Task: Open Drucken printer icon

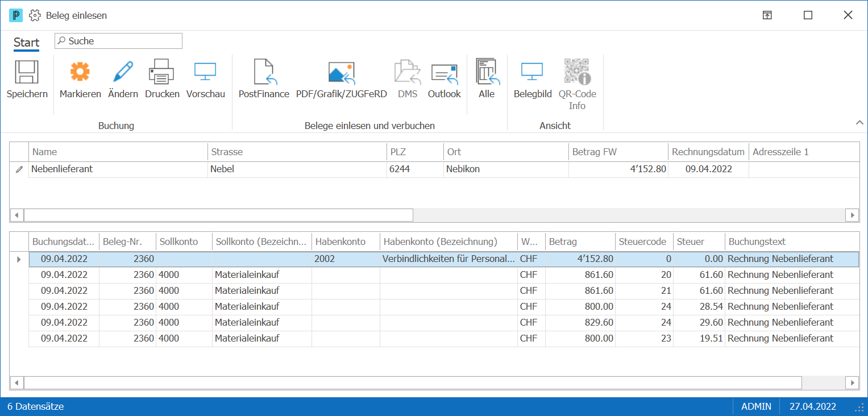Action: coord(162,72)
